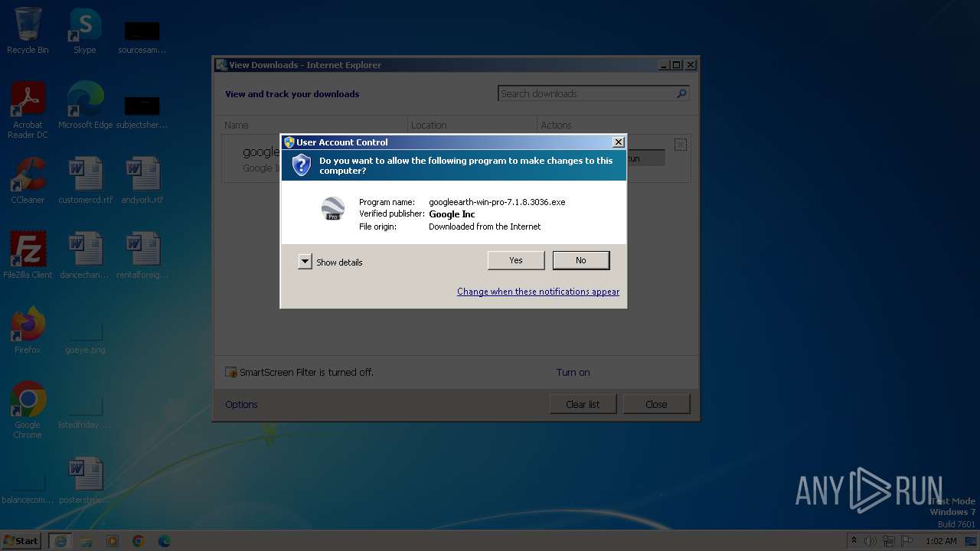Image resolution: width=980 pixels, height=551 pixels.
Task: Open Google Chrome desktop shortcut
Action: tap(28, 410)
